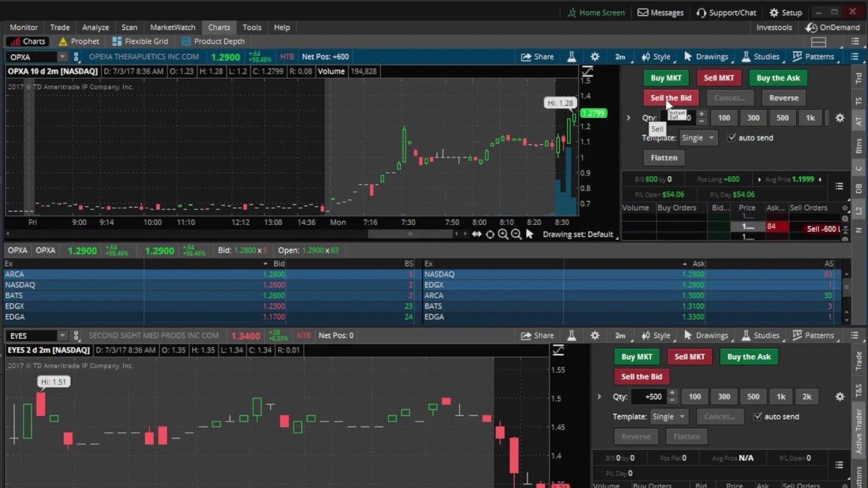
Task: Select the pointer cursor tool under OPXA chart
Action: 530,234
